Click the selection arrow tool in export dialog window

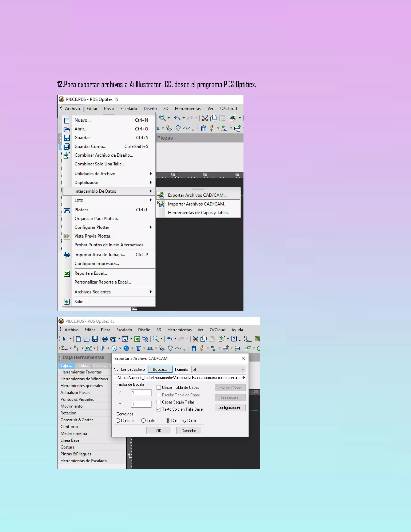pos(65,339)
